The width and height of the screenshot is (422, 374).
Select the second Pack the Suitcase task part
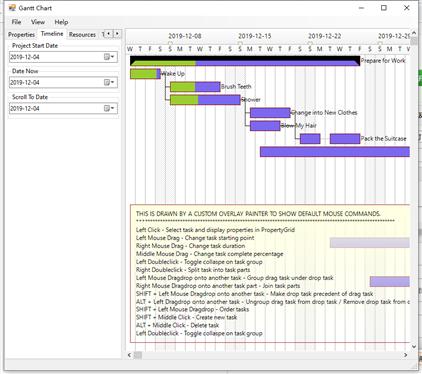click(345, 139)
